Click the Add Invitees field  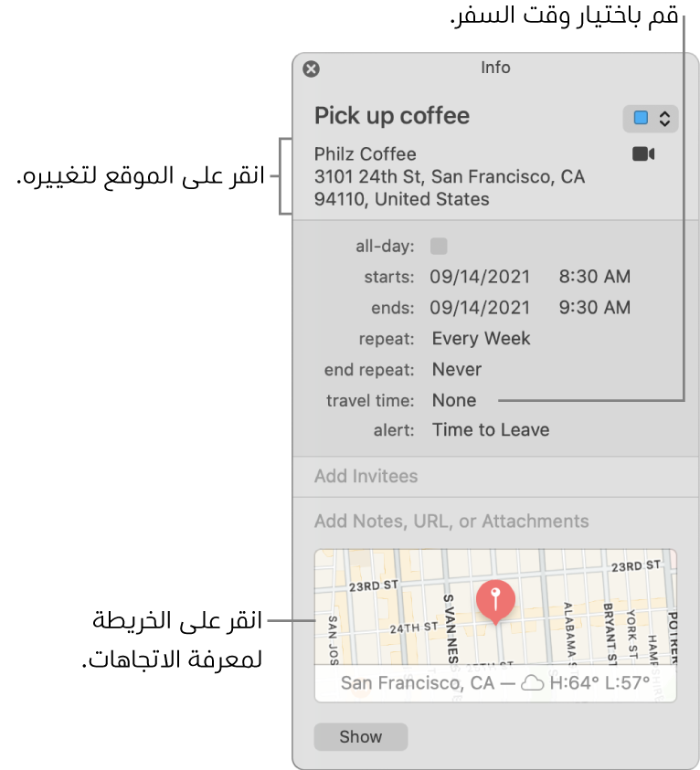[x=495, y=476]
